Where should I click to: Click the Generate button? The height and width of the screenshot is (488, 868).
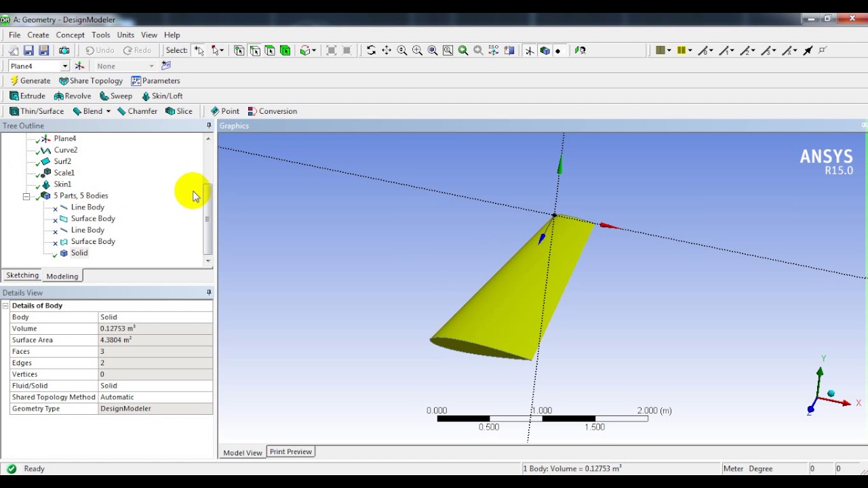pyautogui.click(x=30, y=81)
